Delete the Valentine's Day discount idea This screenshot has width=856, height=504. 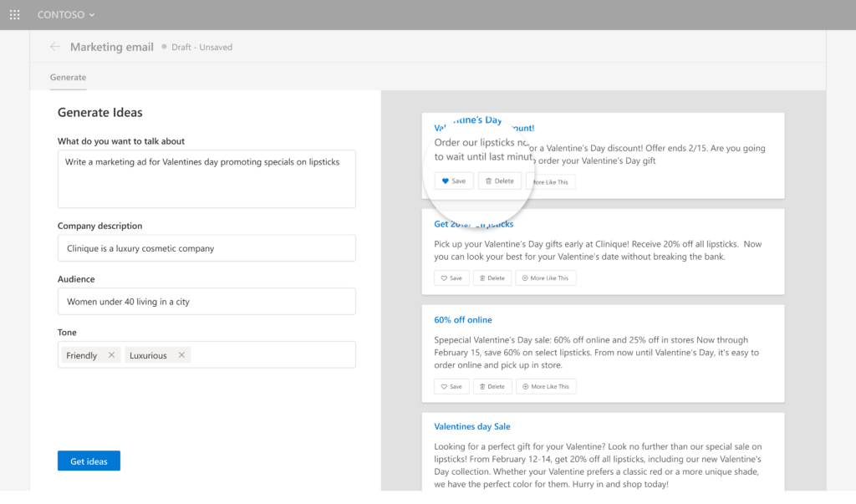click(500, 181)
